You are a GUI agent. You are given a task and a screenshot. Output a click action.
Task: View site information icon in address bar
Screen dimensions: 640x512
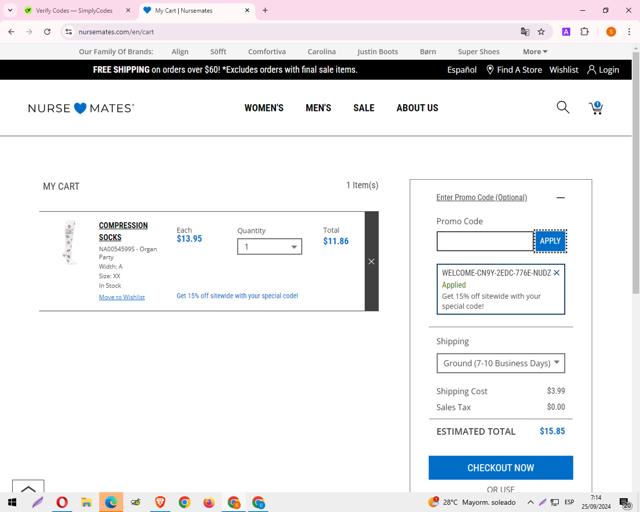(69, 31)
